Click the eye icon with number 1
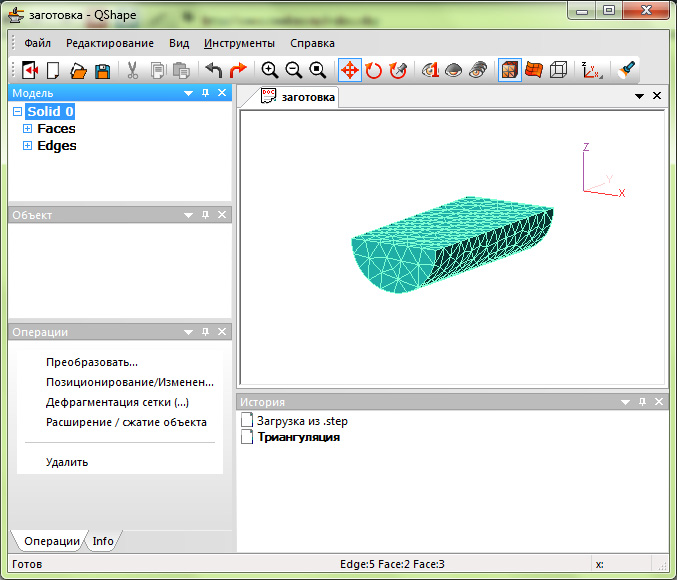This screenshot has height=580, width=677. 430,70
